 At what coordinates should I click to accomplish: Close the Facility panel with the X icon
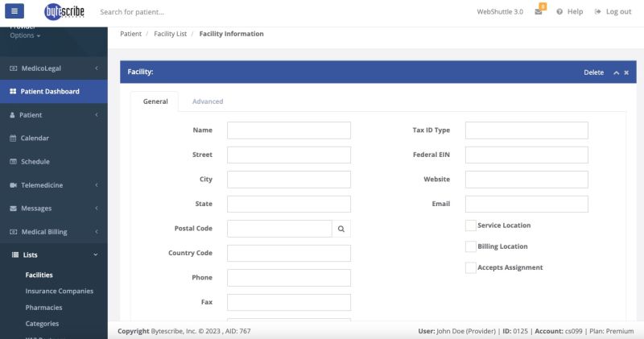pos(626,72)
